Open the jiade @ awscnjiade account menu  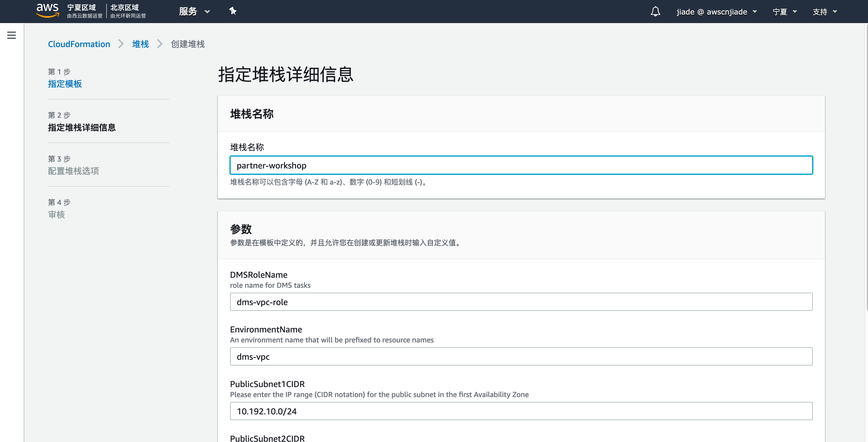(716, 12)
